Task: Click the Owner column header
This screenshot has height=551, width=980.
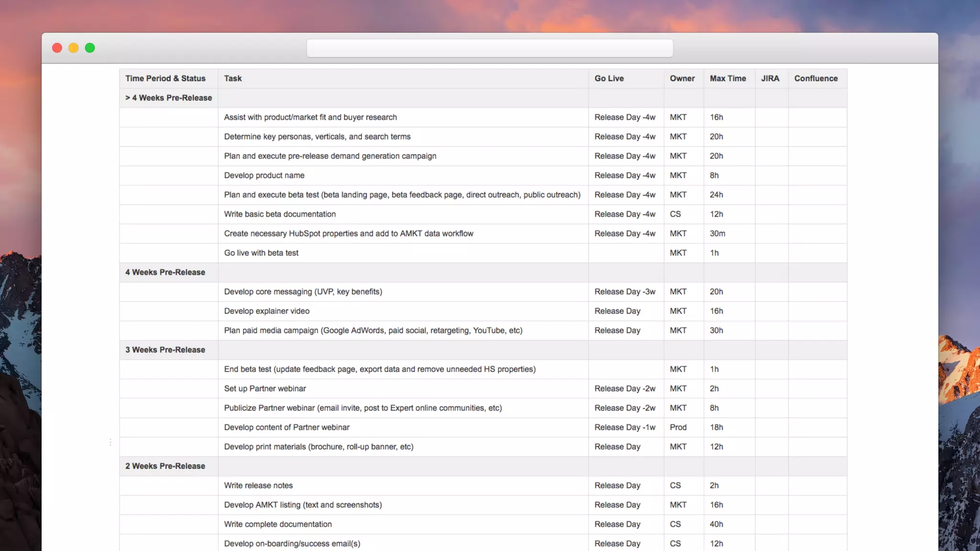Action: (682, 78)
